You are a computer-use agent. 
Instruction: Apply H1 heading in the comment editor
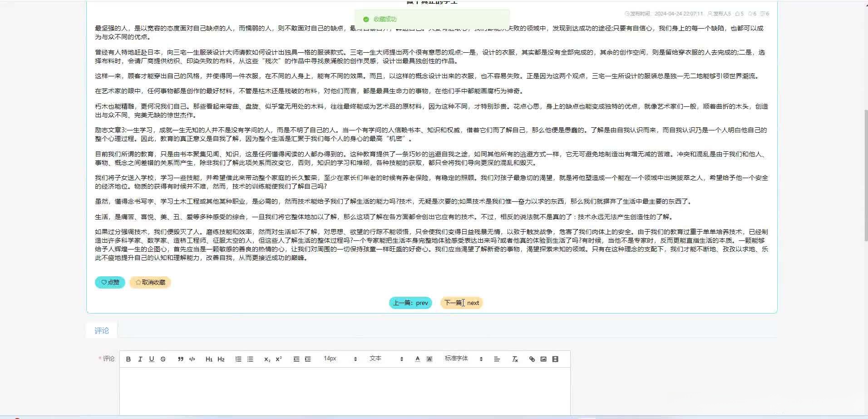coord(208,359)
